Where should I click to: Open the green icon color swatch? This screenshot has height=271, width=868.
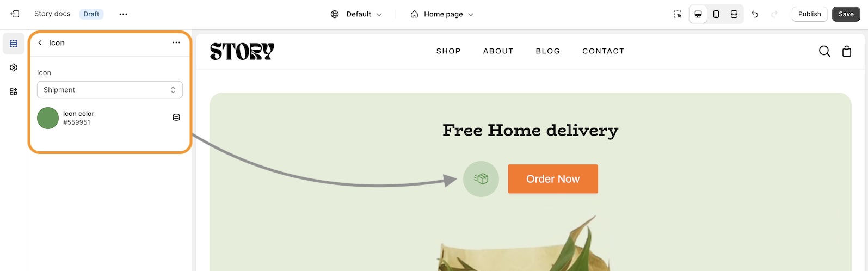pyautogui.click(x=48, y=118)
